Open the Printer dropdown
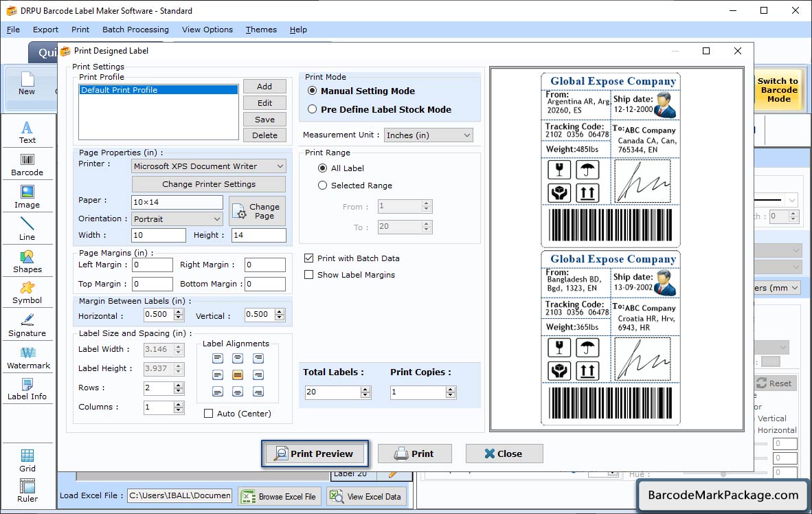Viewport: 812px width, 514px height. coord(209,166)
